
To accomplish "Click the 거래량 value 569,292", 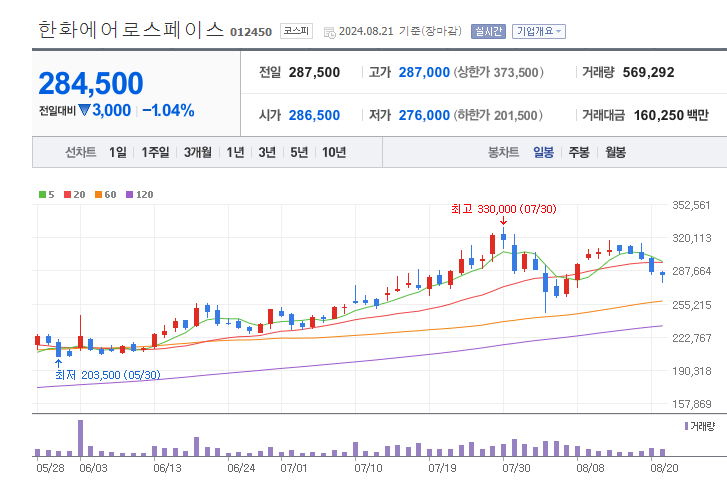I will (x=649, y=72).
